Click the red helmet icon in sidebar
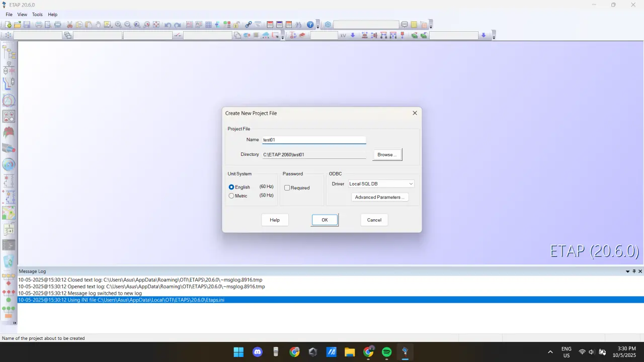 tap(9, 133)
